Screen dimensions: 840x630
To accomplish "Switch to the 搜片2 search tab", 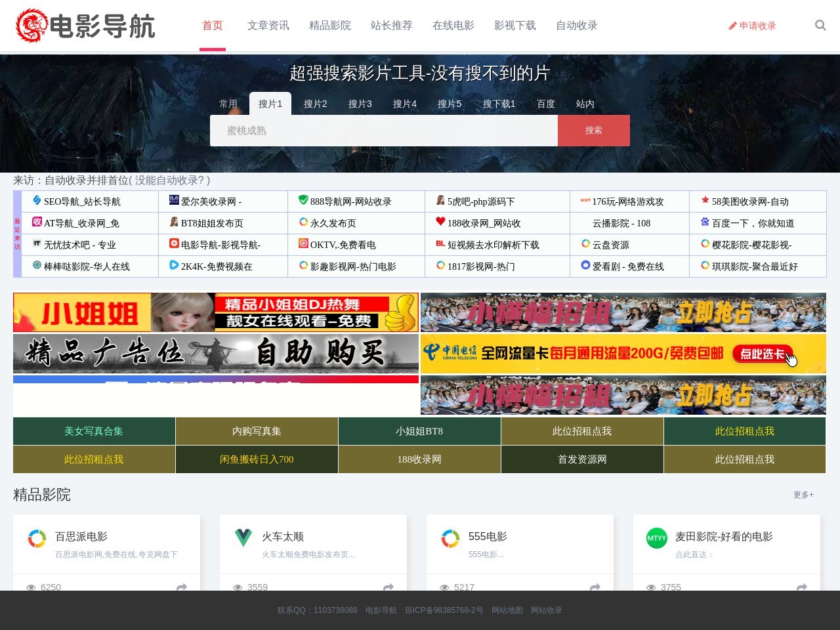I will click(x=315, y=104).
